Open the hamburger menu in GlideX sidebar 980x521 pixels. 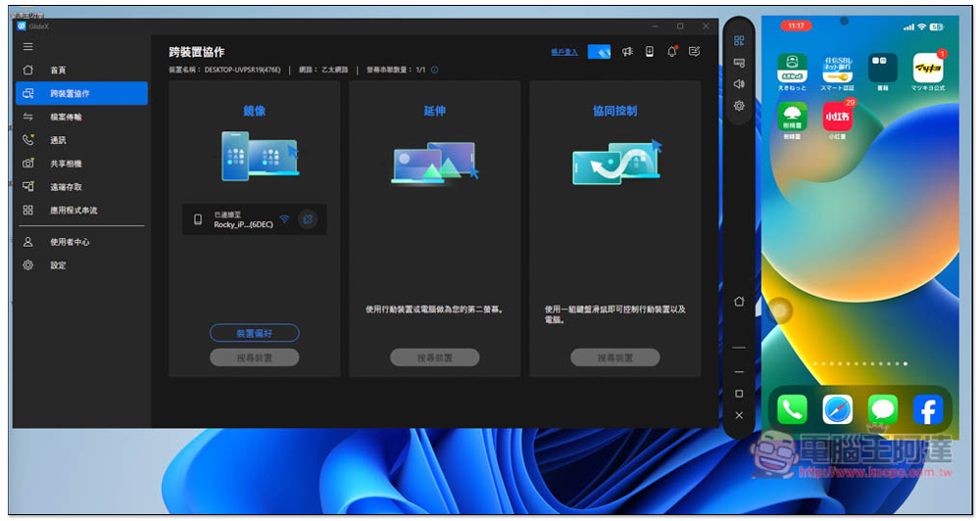(28, 47)
